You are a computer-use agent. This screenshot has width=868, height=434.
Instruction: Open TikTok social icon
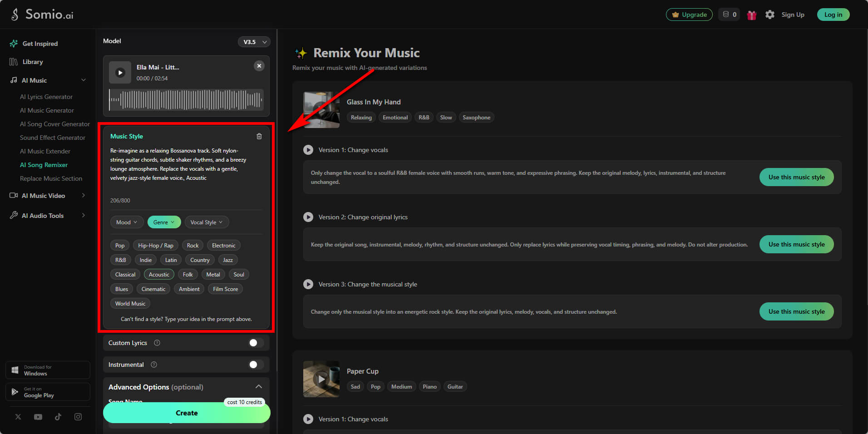tap(58, 417)
